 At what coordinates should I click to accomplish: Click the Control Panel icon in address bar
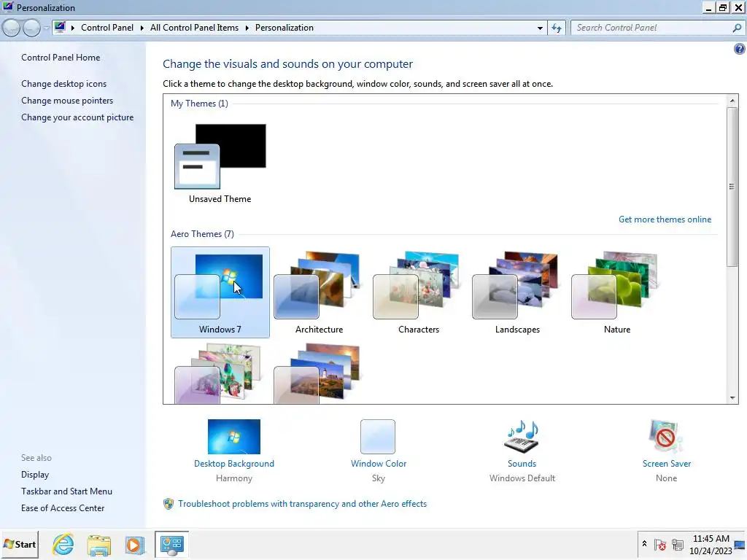point(60,27)
